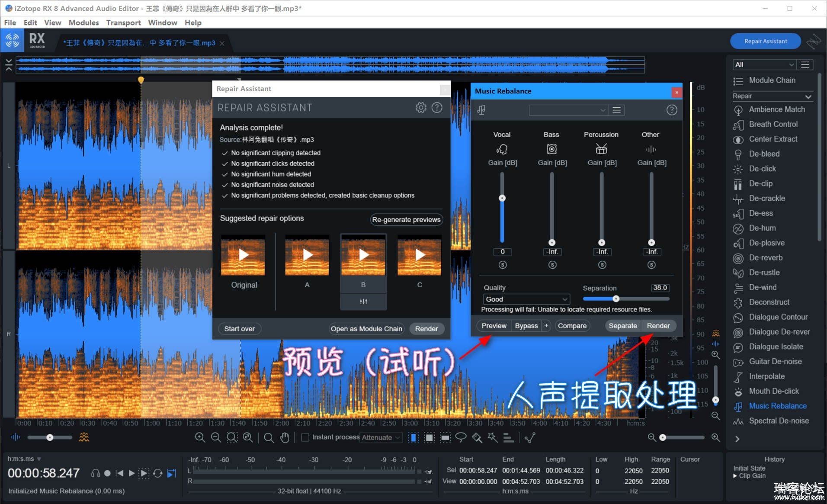827x504 pixels.
Task: Open B preview mixer settings icon
Action: pyautogui.click(x=363, y=301)
